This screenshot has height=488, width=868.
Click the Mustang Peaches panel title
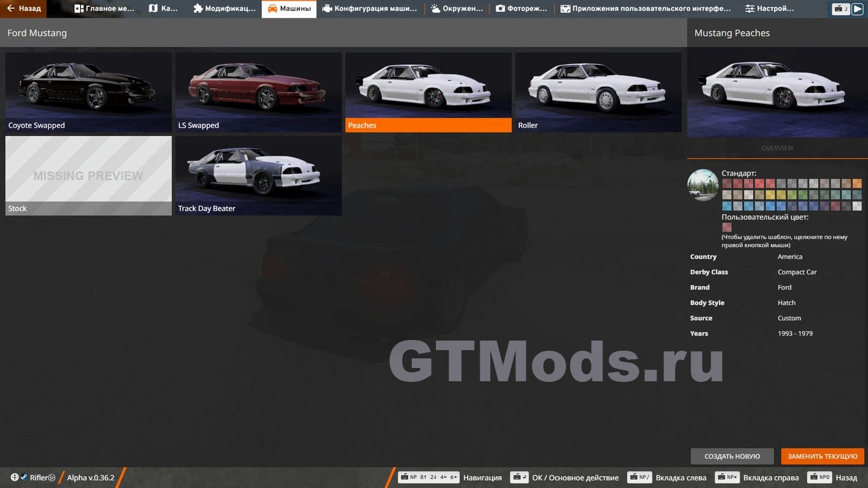point(732,33)
